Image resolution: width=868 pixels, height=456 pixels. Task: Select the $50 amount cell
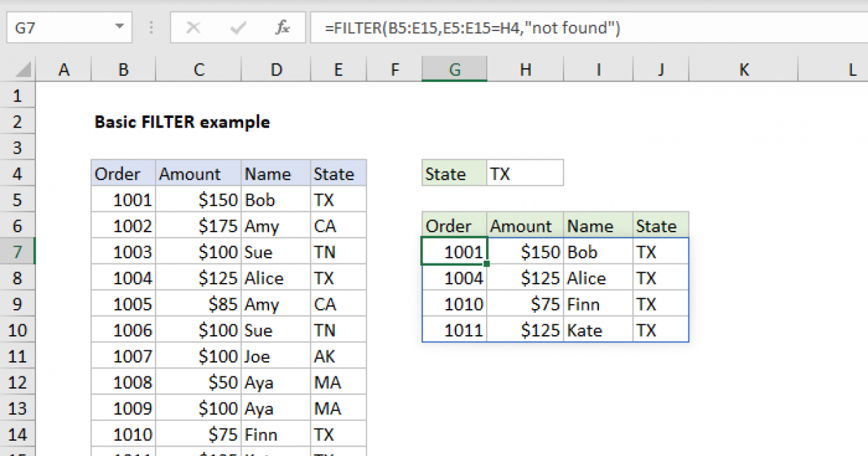(198, 382)
